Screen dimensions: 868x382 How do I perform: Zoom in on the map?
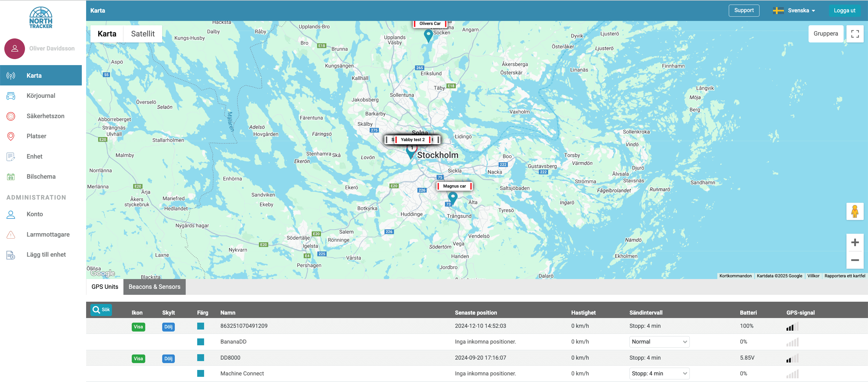(855, 242)
